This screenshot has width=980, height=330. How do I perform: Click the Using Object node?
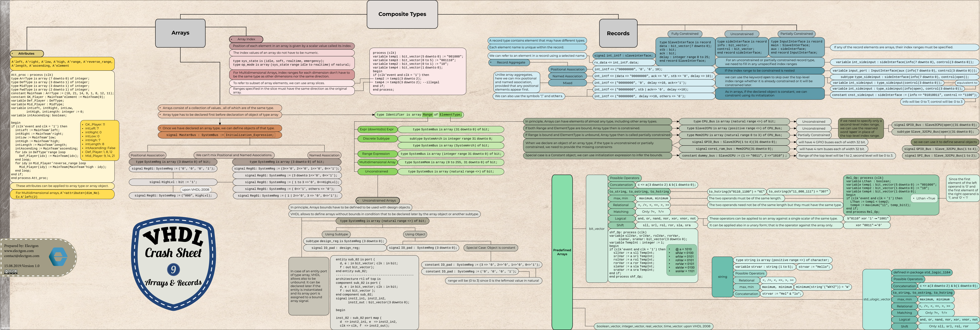pos(415,234)
